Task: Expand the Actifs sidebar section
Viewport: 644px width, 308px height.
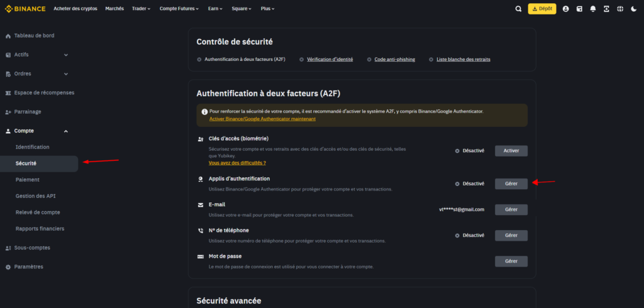Action: [38, 55]
